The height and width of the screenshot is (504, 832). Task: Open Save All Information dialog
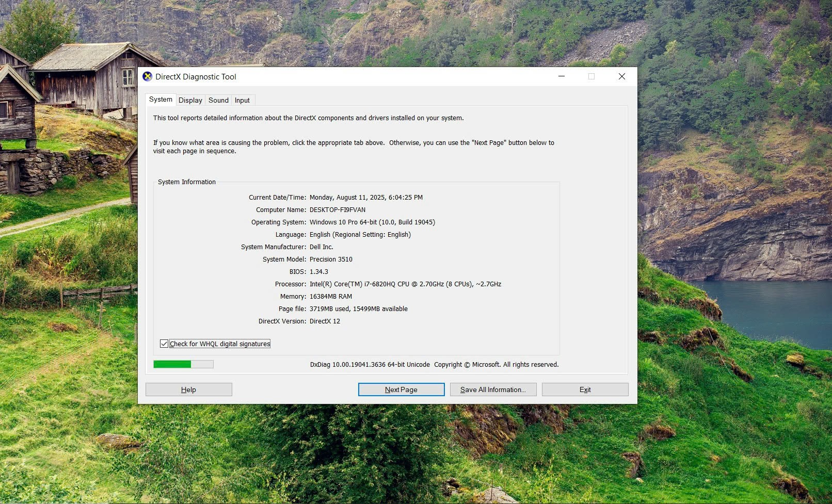493,389
